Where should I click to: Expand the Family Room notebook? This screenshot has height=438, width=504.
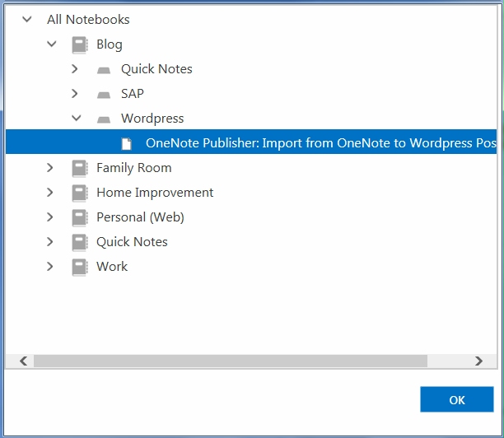click(49, 167)
